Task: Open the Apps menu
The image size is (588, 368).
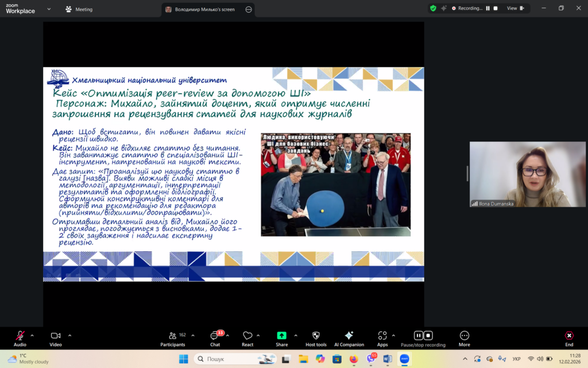Action: (x=382, y=336)
